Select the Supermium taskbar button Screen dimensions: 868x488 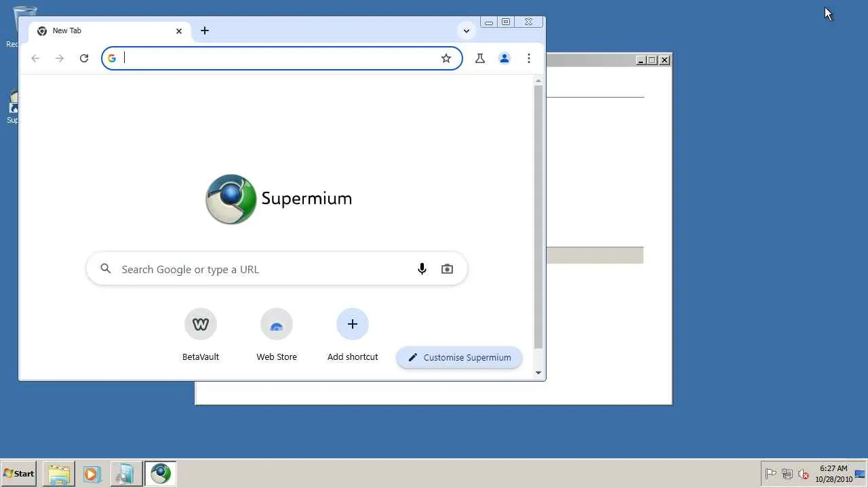pyautogui.click(x=161, y=474)
